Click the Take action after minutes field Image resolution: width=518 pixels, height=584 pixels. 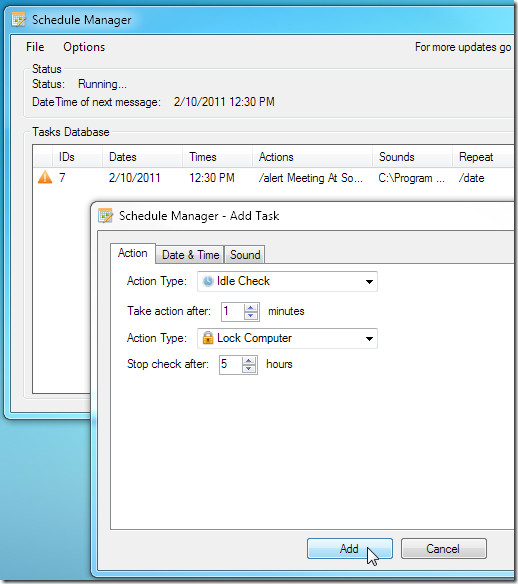(x=233, y=311)
